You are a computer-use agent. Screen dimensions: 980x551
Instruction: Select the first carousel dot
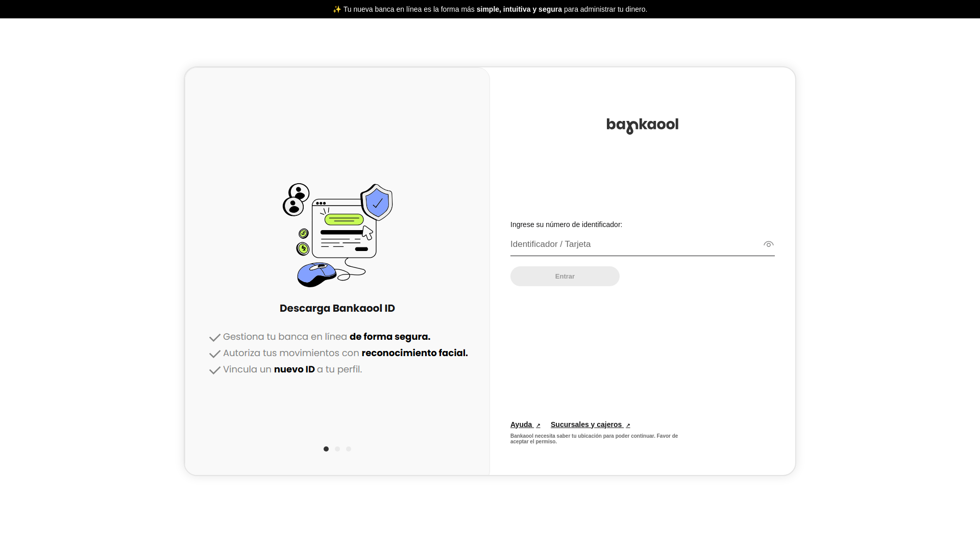point(326,449)
